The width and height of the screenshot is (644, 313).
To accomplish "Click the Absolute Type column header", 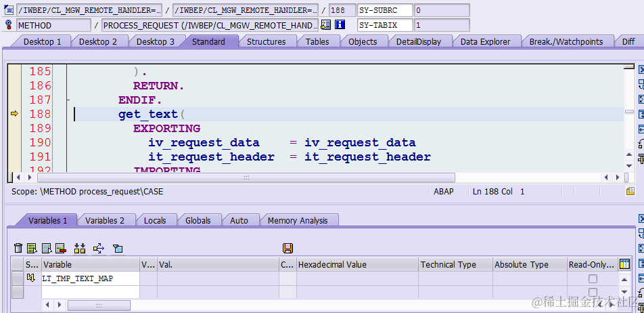I will [x=530, y=264].
